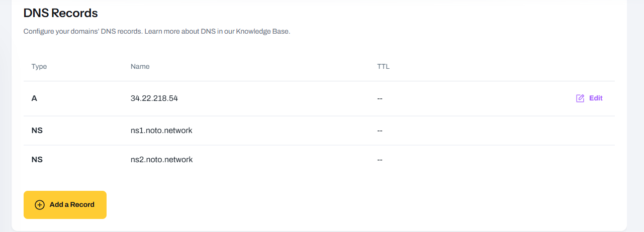
Task: Click the pencil edit icon on A record
Action: click(x=580, y=98)
